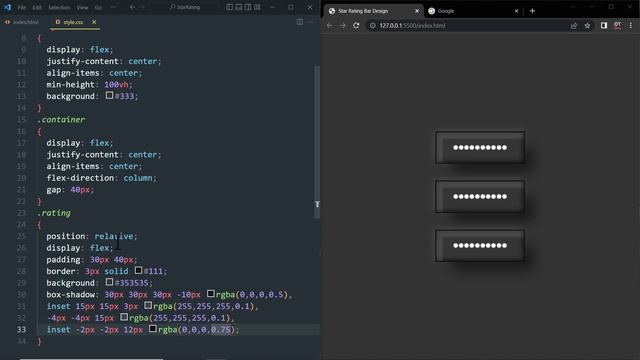Click the rgba(0,0,0,0.5) box-shadow color swatch
The image size is (640, 360).
coord(211,294)
